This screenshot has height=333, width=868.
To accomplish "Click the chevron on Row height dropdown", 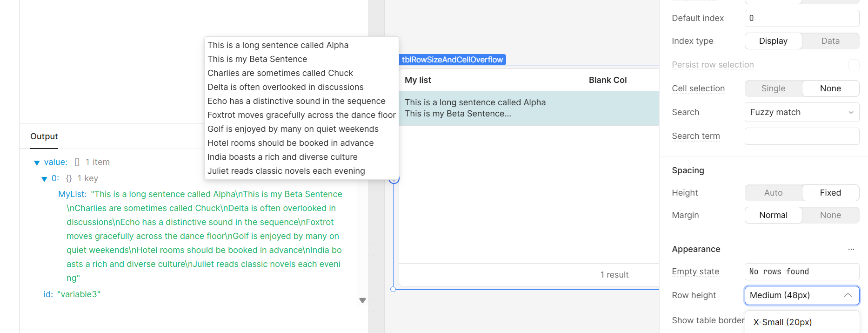I will click(848, 295).
